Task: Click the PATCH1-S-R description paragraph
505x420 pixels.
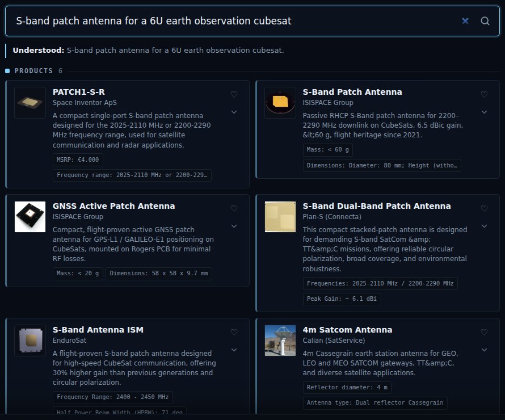Action: point(132,130)
